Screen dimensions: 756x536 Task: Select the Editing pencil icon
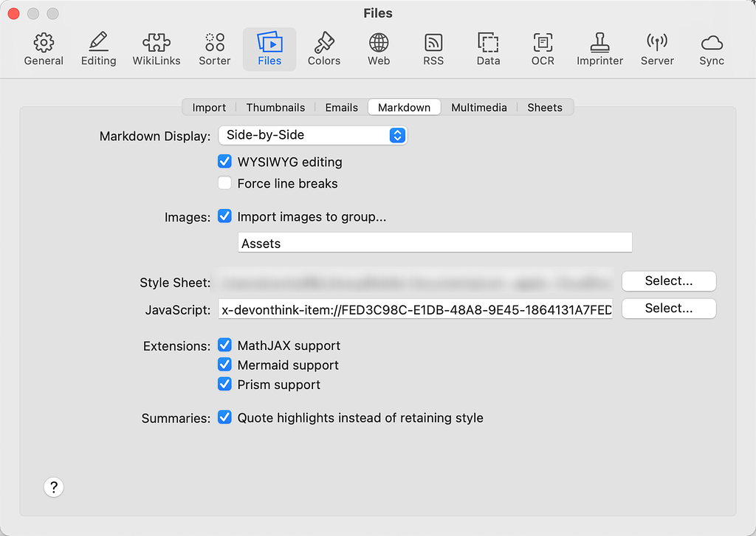(98, 48)
